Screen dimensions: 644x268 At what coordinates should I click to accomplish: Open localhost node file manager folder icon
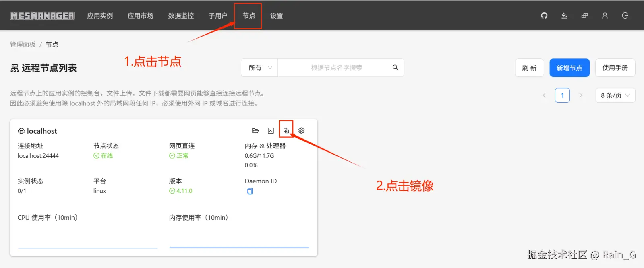tap(255, 131)
